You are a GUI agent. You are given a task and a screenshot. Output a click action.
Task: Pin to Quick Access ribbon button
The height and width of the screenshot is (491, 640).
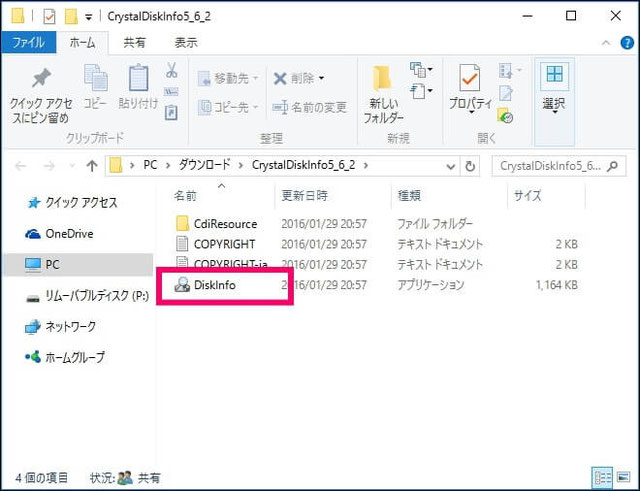click(x=41, y=96)
